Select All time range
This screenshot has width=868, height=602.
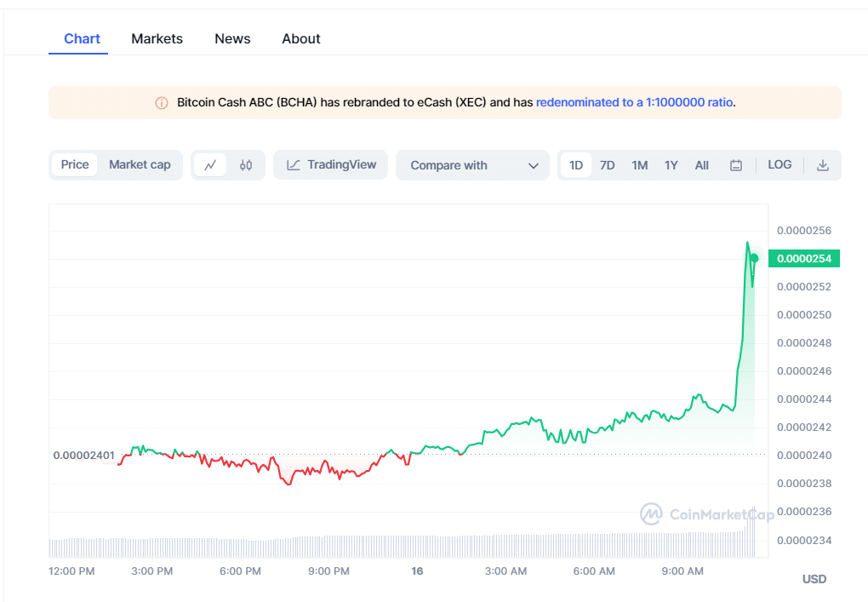(701, 165)
